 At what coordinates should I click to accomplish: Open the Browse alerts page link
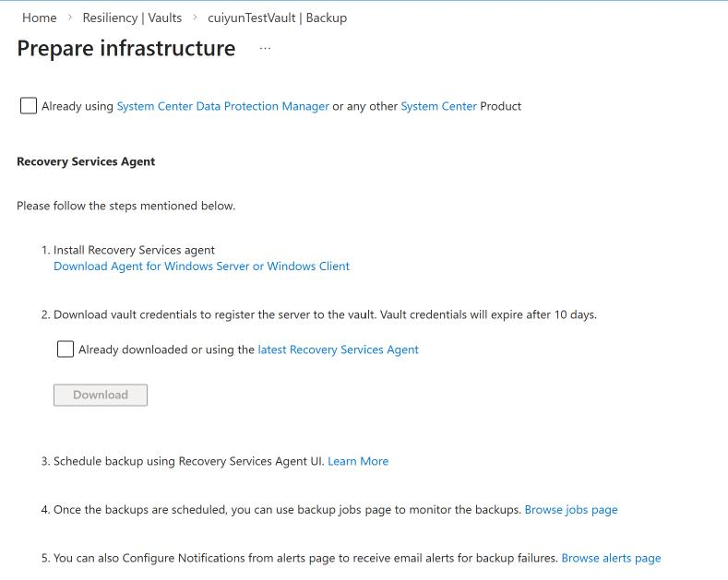[x=611, y=558]
